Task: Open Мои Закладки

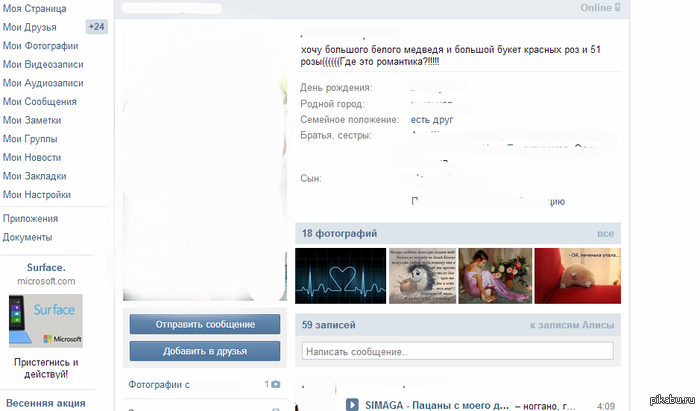Action: point(34,176)
